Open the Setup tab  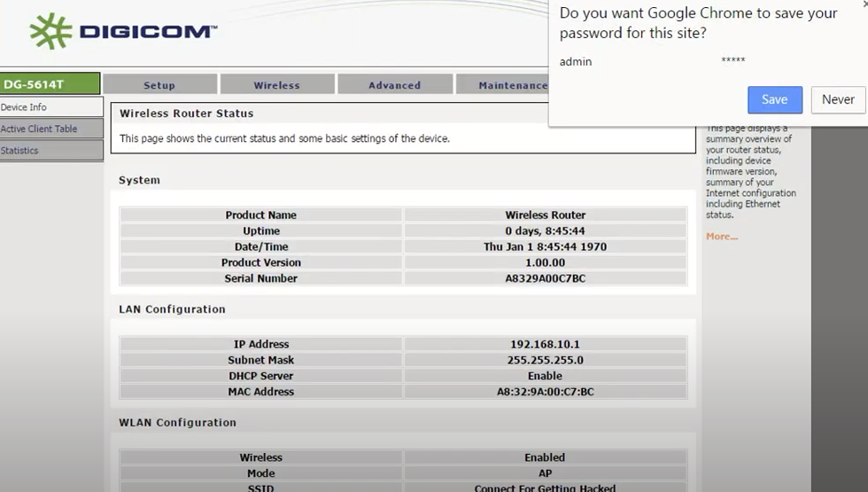click(159, 85)
